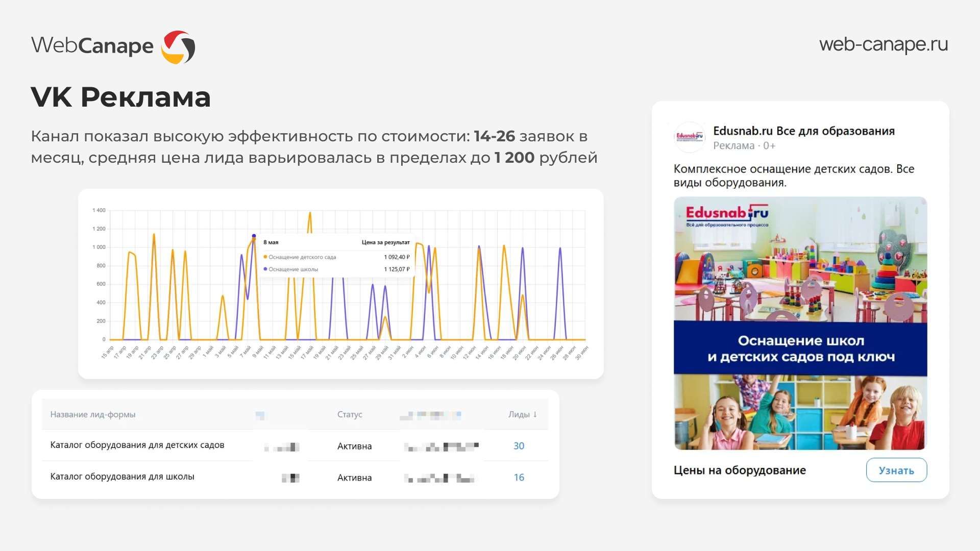Click the purple data point on the 8 мая peak

coord(254,236)
